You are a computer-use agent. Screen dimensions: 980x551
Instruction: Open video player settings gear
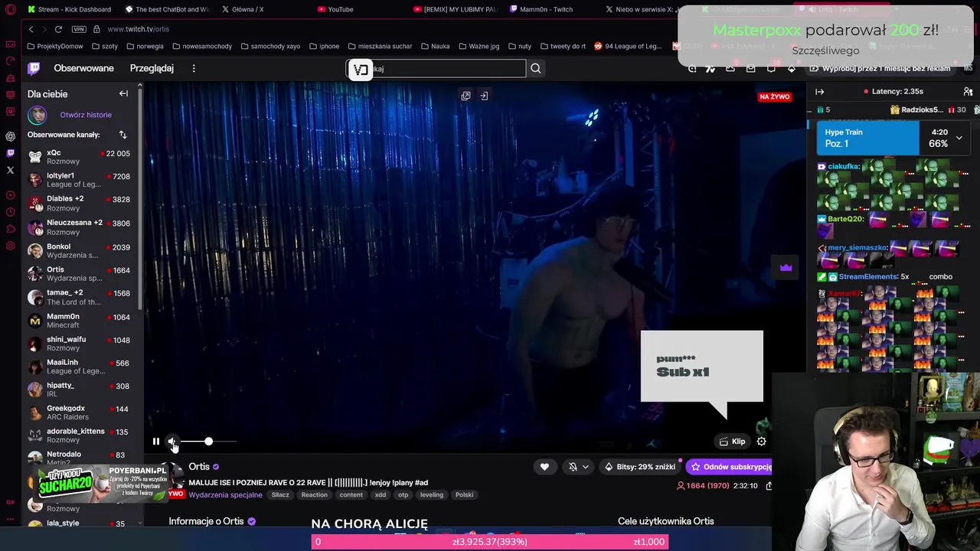(x=761, y=442)
